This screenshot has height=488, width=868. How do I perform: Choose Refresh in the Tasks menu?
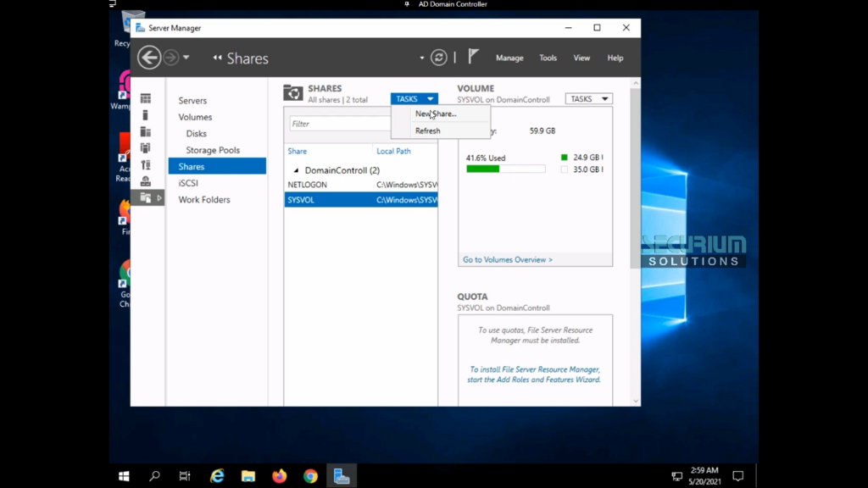click(x=440, y=130)
